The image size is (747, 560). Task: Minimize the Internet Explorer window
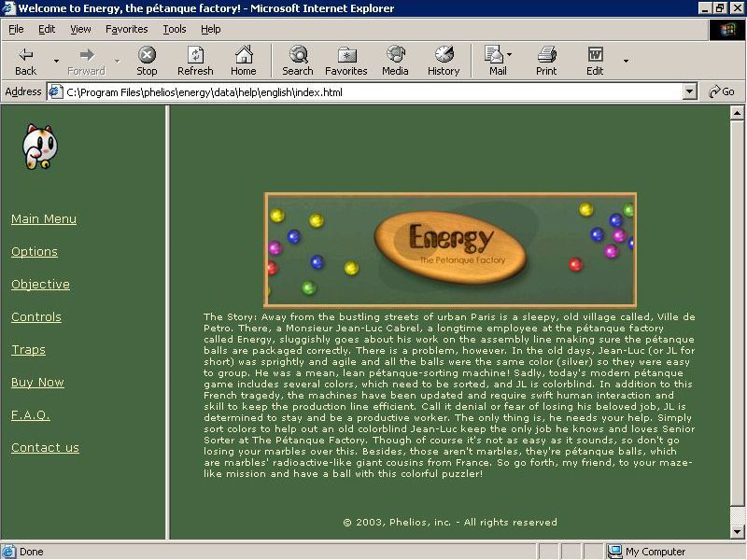[x=706, y=8]
